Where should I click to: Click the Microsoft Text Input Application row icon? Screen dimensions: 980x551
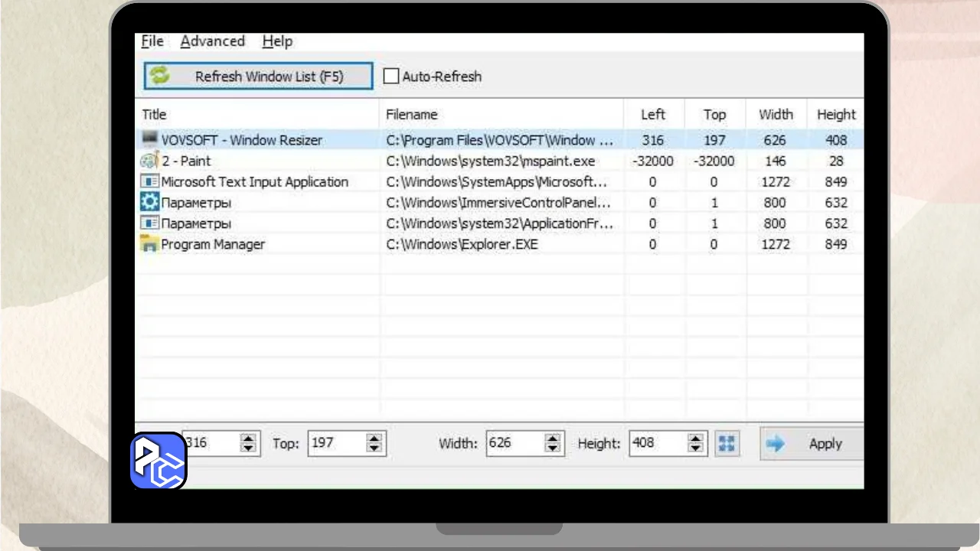(149, 181)
